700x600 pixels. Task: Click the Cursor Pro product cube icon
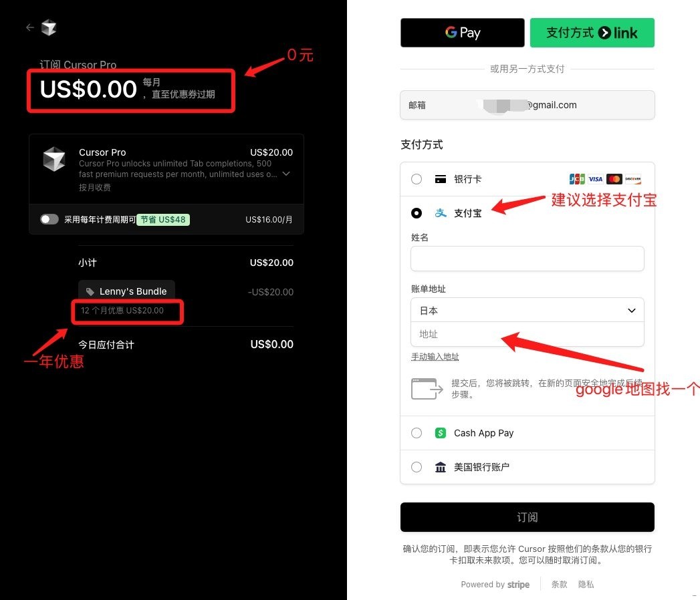(54, 160)
